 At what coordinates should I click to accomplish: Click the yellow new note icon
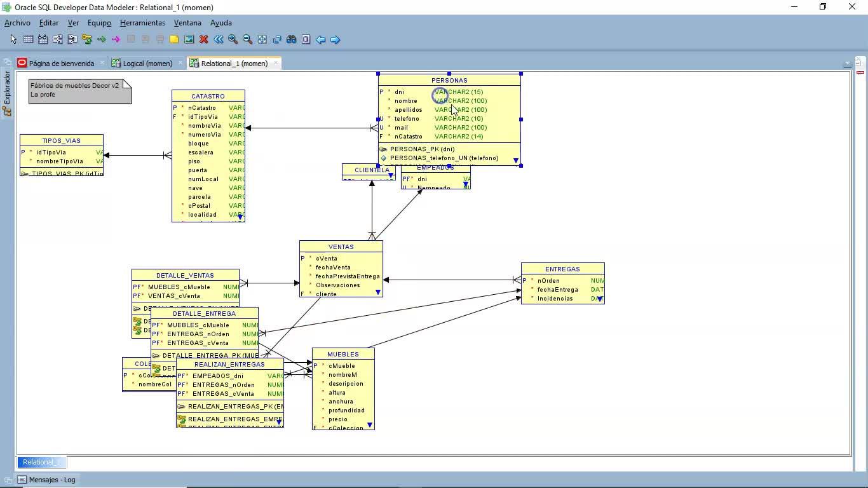tap(174, 39)
